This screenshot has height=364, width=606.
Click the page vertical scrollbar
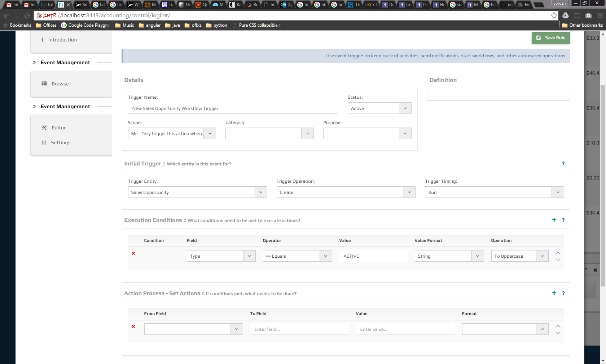[x=603, y=186]
